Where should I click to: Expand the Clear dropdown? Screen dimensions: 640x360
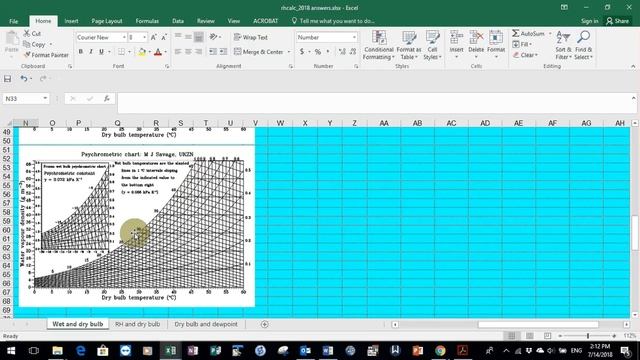point(536,55)
